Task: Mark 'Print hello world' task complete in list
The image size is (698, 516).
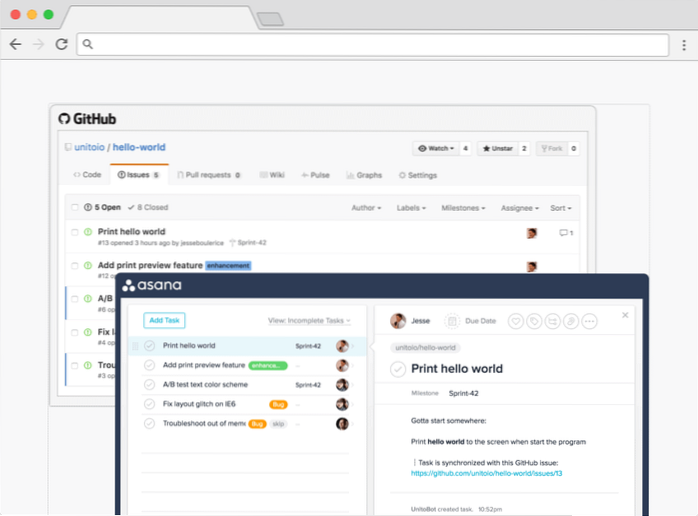Action: [150, 346]
